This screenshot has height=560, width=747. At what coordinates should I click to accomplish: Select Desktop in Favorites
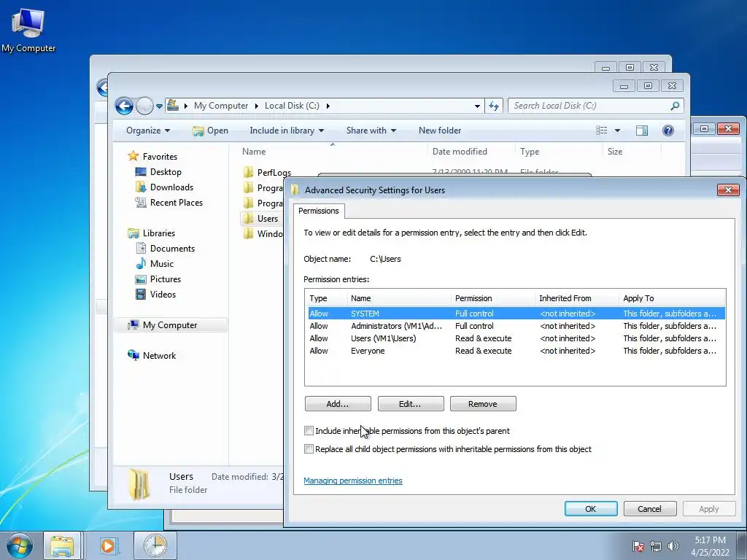click(158, 172)
